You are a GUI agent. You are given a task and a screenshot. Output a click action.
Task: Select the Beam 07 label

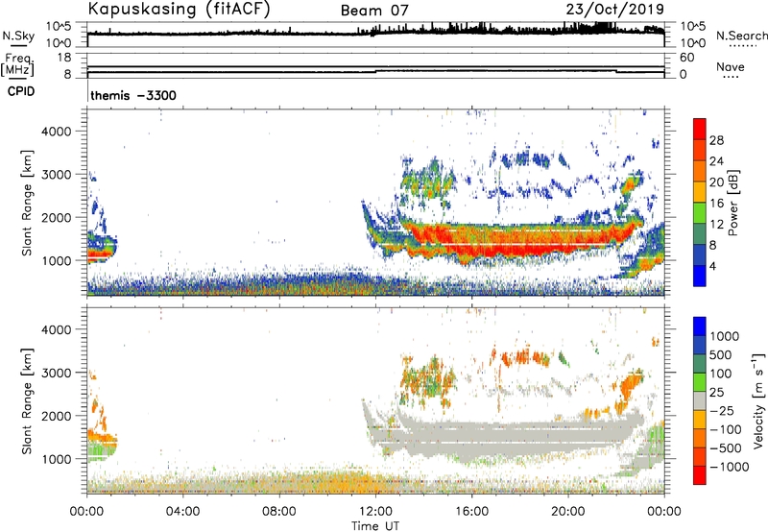[374, 11]
